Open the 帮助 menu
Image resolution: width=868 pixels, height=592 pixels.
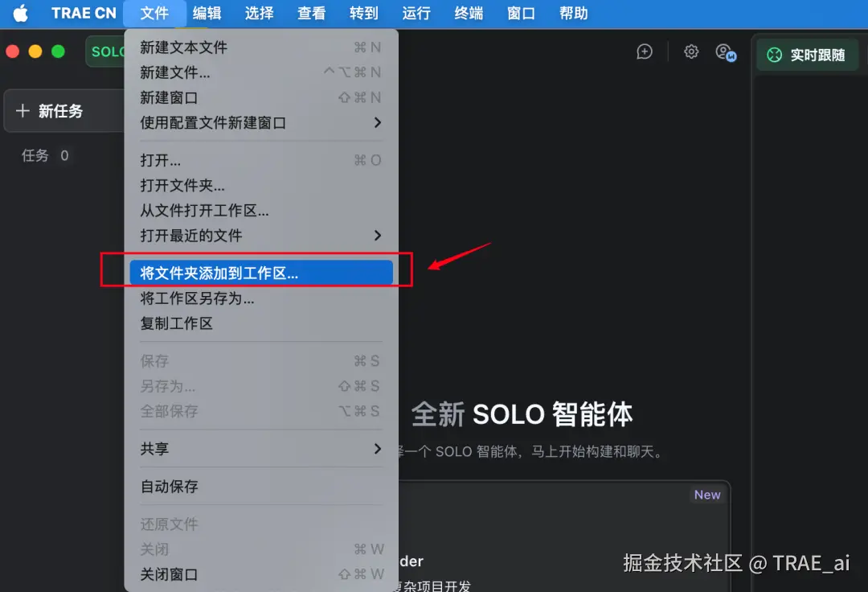(x=574, y=14)
